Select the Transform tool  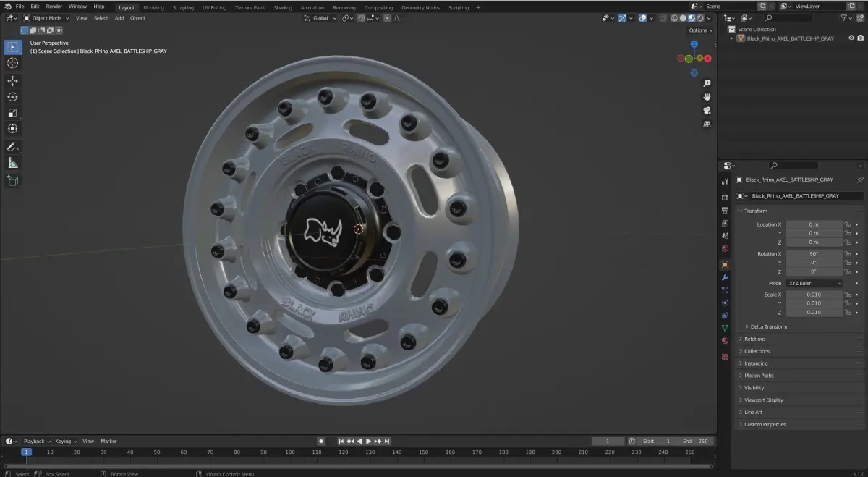pyautogui.click(x=13, y=129)
